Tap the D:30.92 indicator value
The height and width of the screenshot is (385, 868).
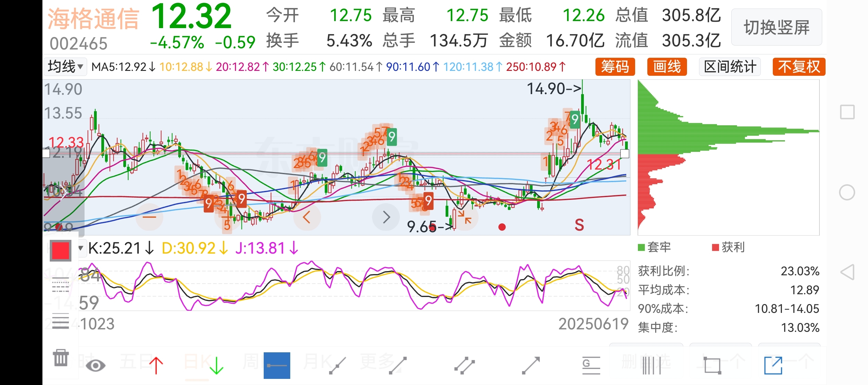[x=195, y=248]
